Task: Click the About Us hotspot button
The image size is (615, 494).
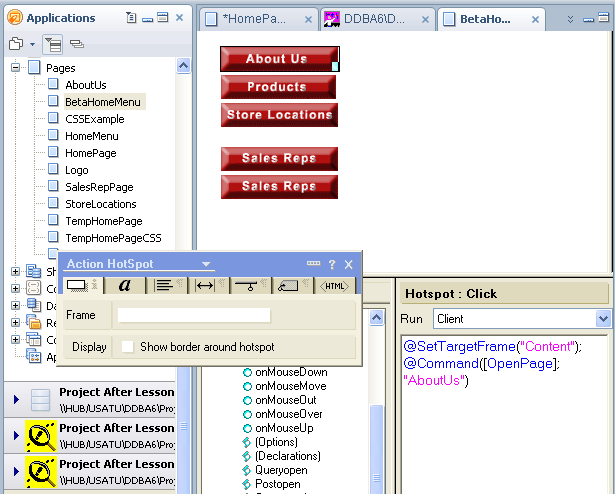Action: pos(276,59)
